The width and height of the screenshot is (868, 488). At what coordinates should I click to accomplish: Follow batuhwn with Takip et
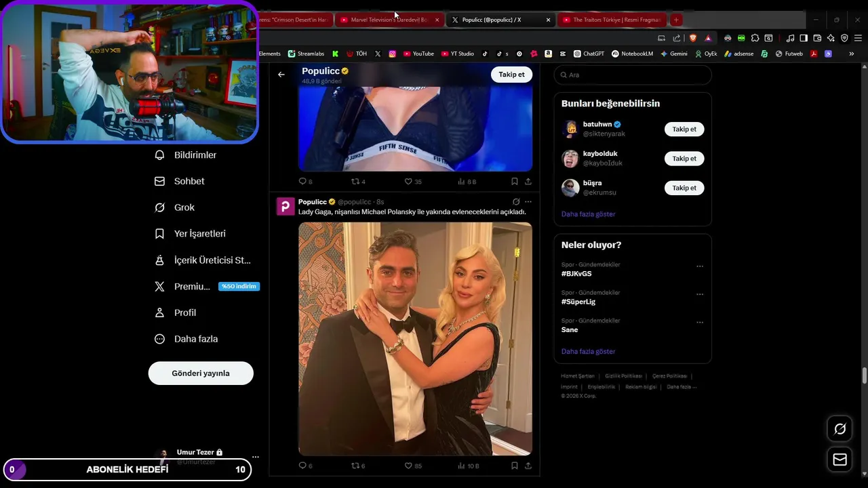point(684,129)
